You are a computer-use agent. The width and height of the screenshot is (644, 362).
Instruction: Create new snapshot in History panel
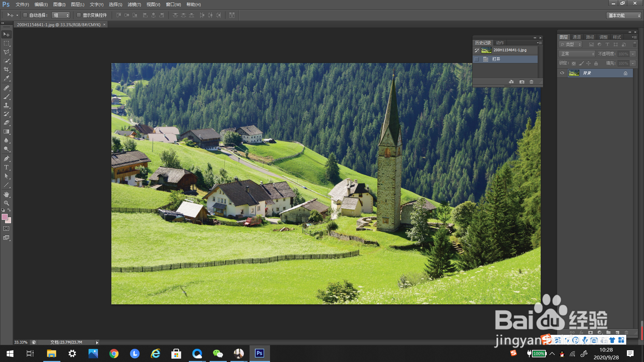coord(522,82)
